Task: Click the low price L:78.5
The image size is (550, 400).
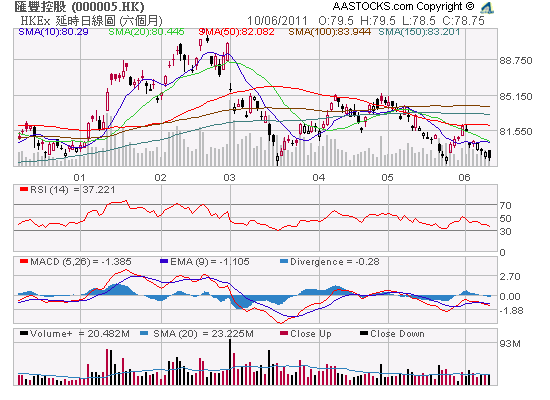Action: pyautogui.click(x=419, y=21)
